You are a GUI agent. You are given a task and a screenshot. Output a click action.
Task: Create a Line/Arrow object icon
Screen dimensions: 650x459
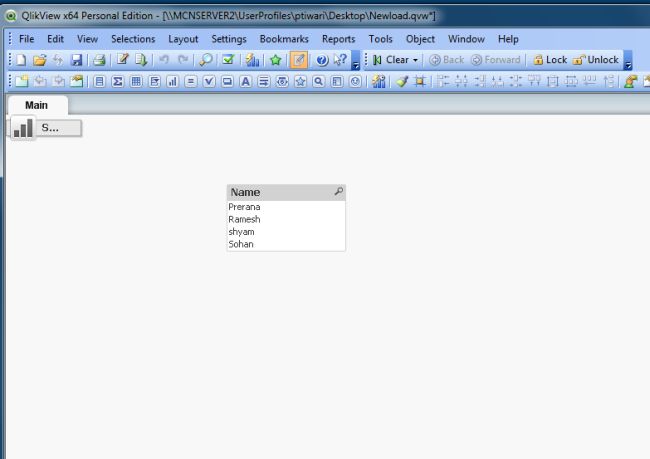point(264,81)
